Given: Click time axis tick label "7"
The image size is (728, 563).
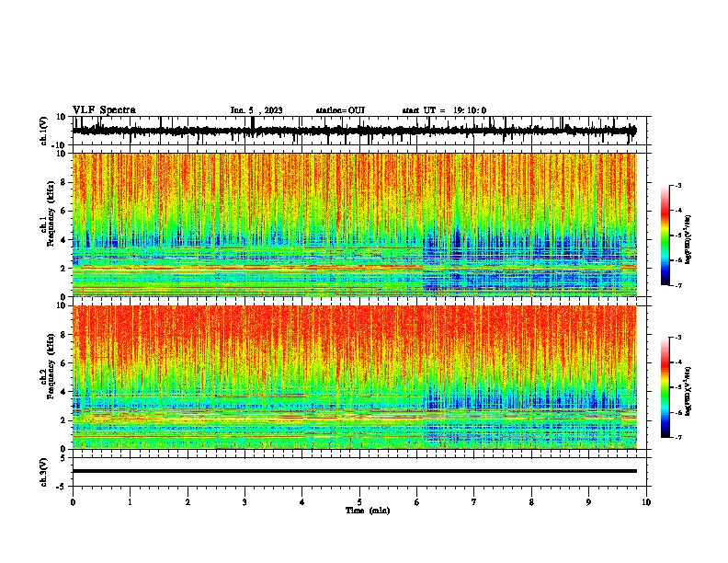Looking at the screenshot, I should pyautogui.click(x=474, y=502).
